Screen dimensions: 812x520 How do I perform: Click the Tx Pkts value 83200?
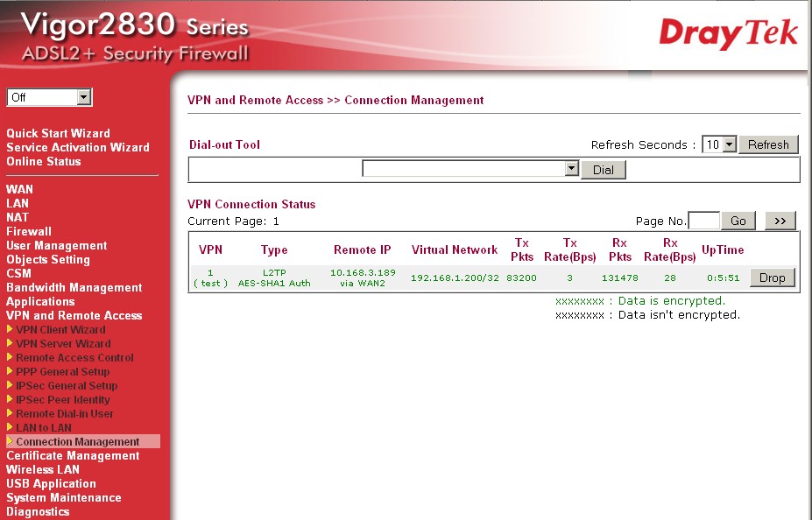521,278
